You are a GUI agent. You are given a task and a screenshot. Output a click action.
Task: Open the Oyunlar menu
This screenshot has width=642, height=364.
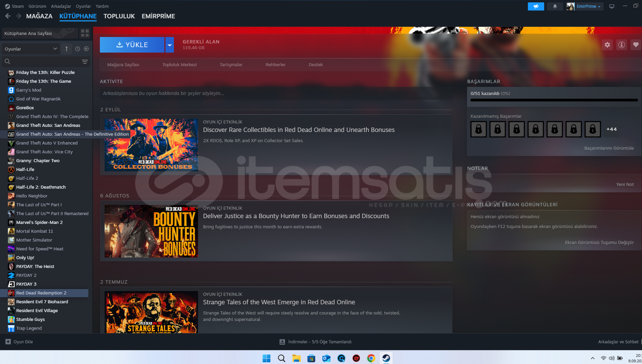pyautogui.click(x=83, y=6)
